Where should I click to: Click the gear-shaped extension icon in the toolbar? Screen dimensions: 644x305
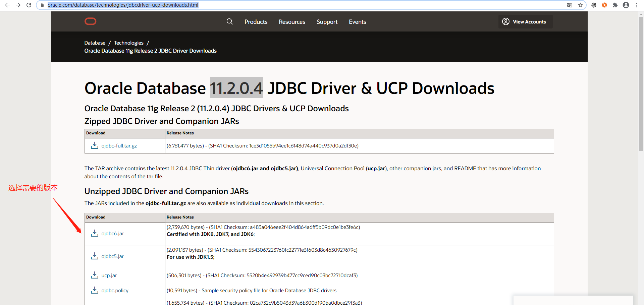coord(594,5)
